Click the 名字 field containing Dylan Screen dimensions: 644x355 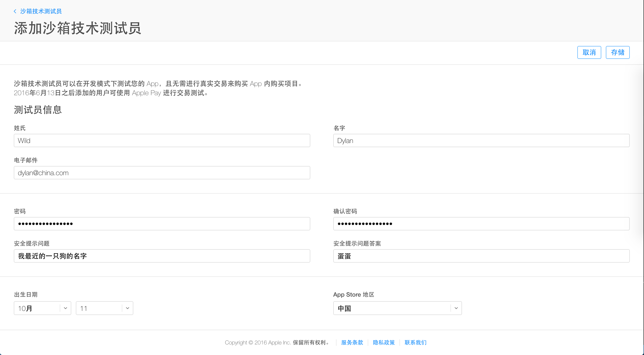tap(481, 141)
